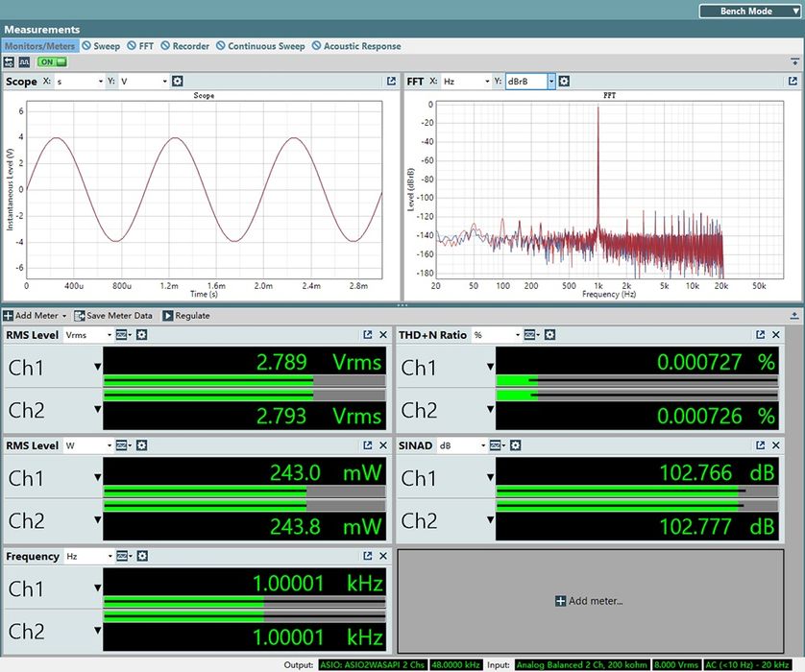Toggle the monitors ON switch

point(52,62)
